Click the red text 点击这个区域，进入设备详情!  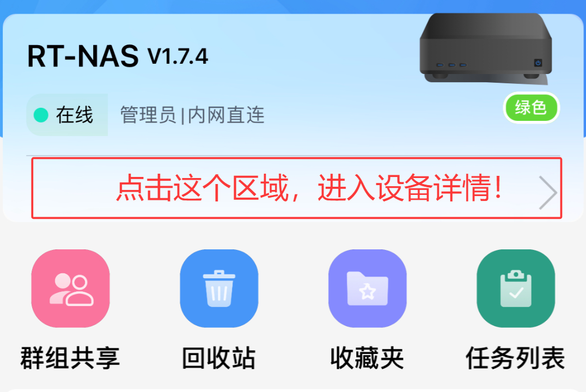(x=309, y=188)
